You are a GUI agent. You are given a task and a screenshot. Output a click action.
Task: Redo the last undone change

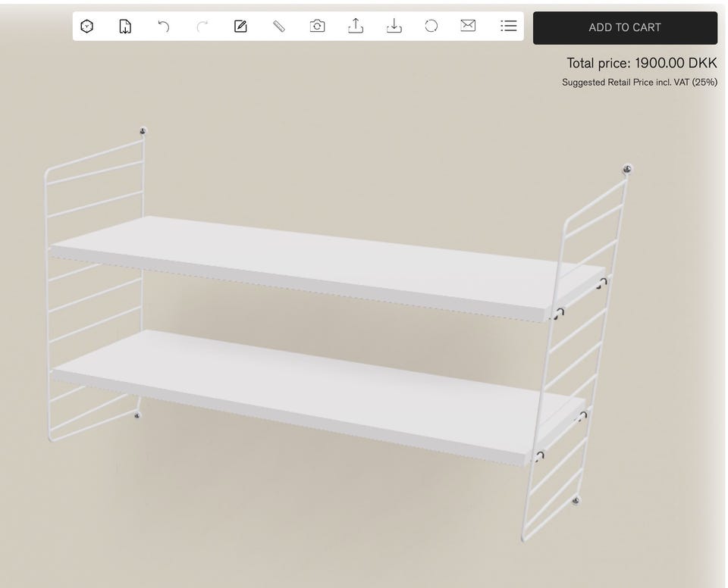(x=202, y=27)
